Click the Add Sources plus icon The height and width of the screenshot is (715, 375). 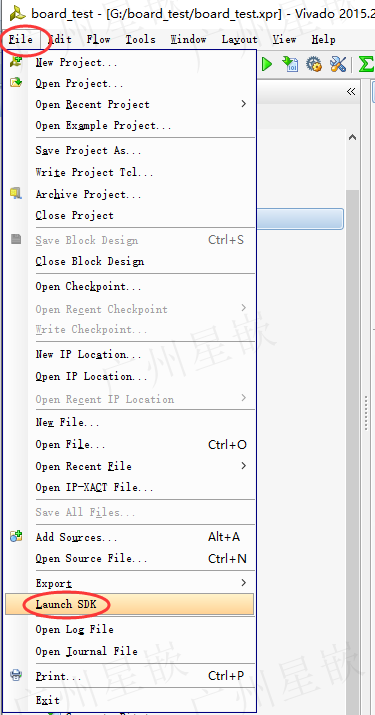16,536
